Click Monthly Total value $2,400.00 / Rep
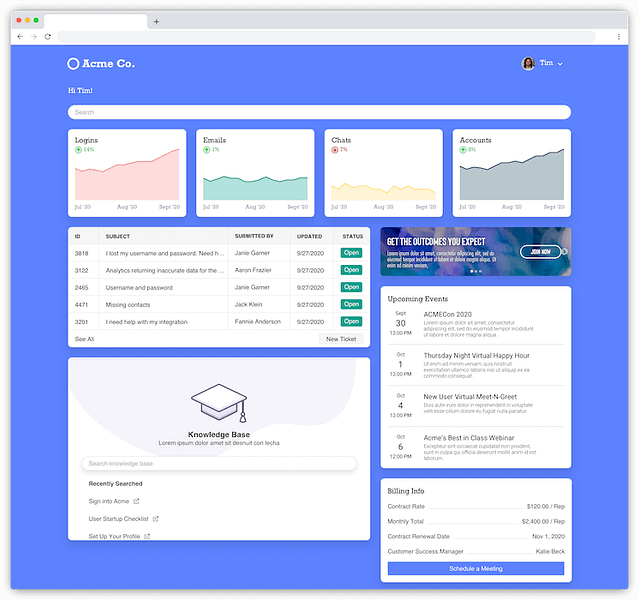The image size is (639, 600). pyautogui.click(x=543, y=521)
